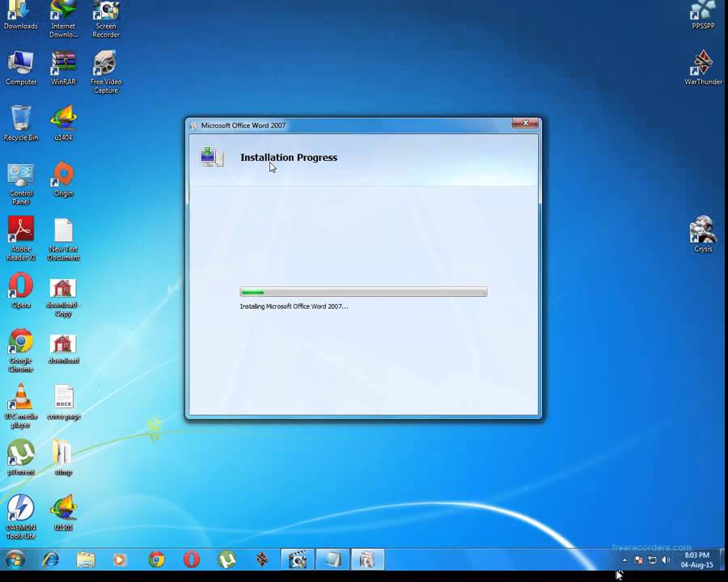Select the Free Video Capture desktop icon
Screen dimensions: 728x582
(x=106, y=73)
